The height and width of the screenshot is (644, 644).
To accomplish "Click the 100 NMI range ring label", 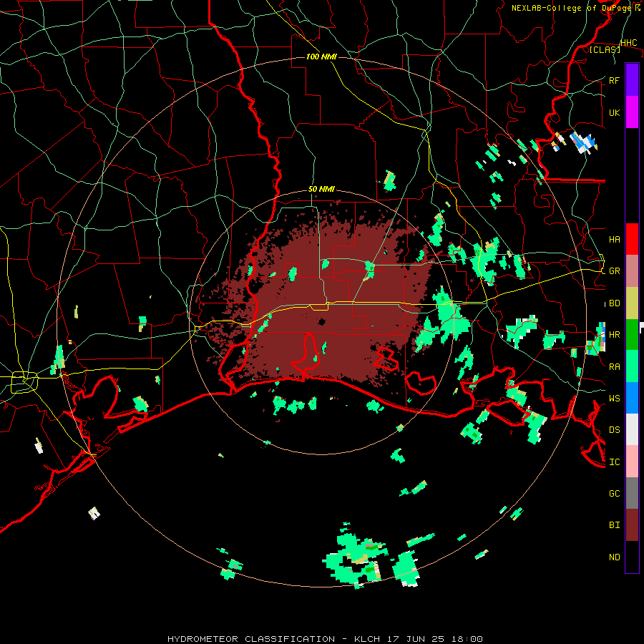I will 321,57.
